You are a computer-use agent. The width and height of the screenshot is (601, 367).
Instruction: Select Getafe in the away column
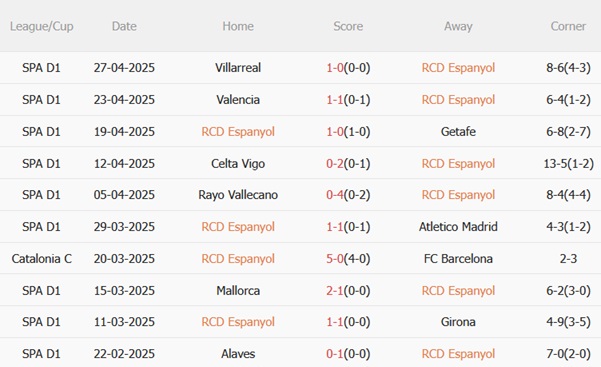pyautogui.click(x=458, y=132)
